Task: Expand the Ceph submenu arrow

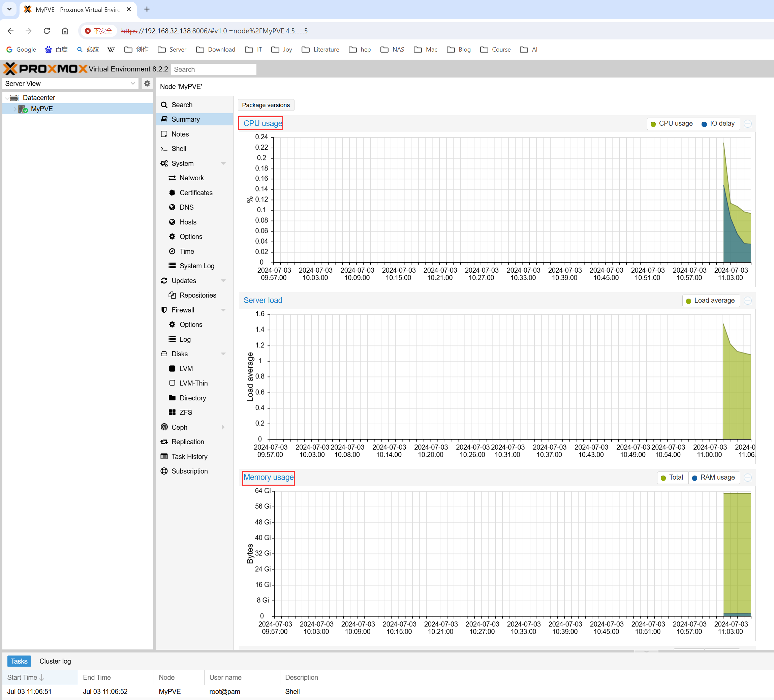Action: pyautogui.click(x=223, y=427)
